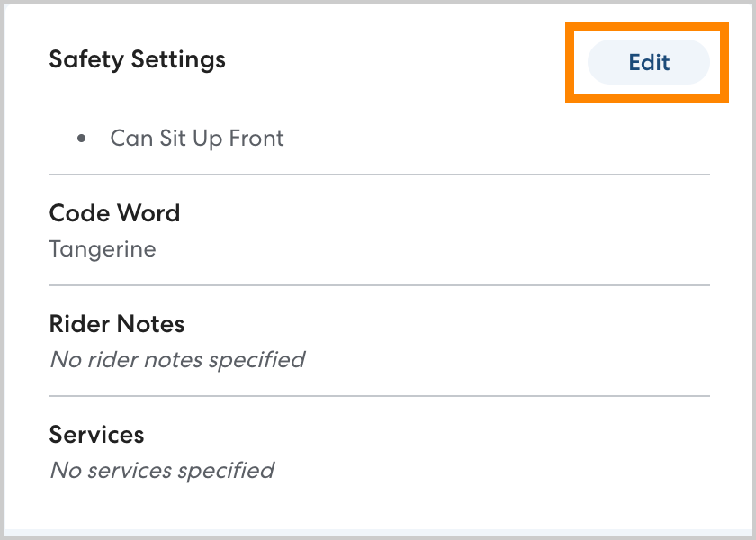Click the Edit button

[x=649, y=62]
